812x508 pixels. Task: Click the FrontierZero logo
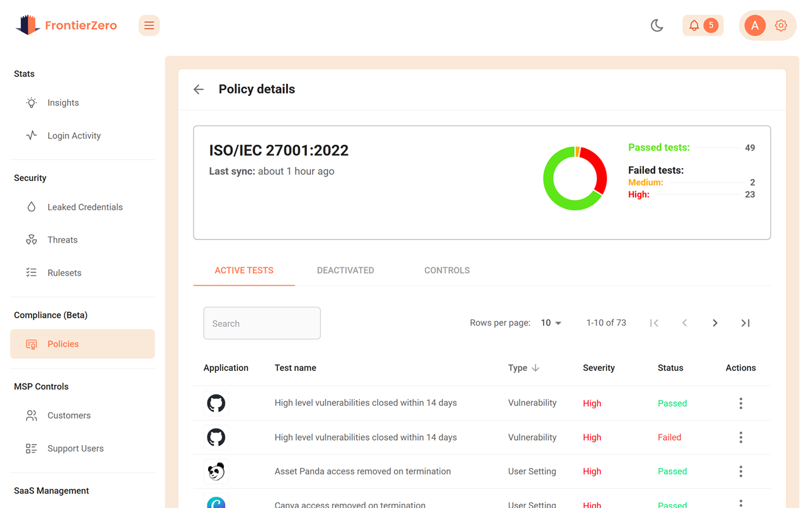click(x=66, y=25)
